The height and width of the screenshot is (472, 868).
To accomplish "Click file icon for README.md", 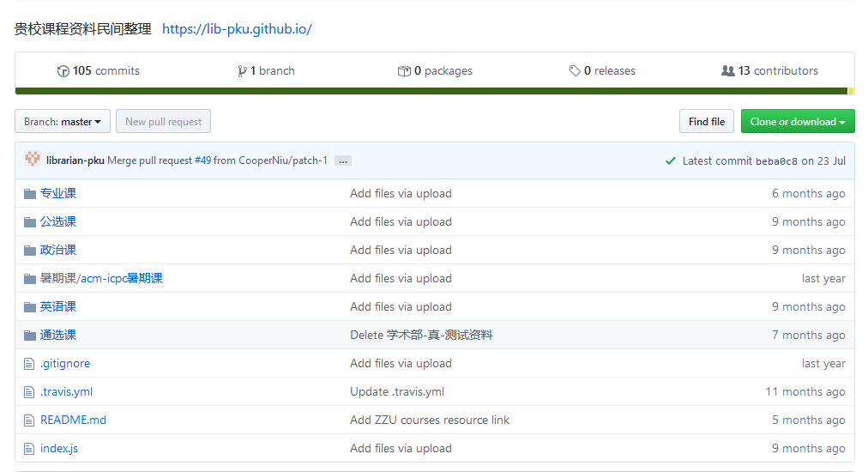I will point(29,421).
